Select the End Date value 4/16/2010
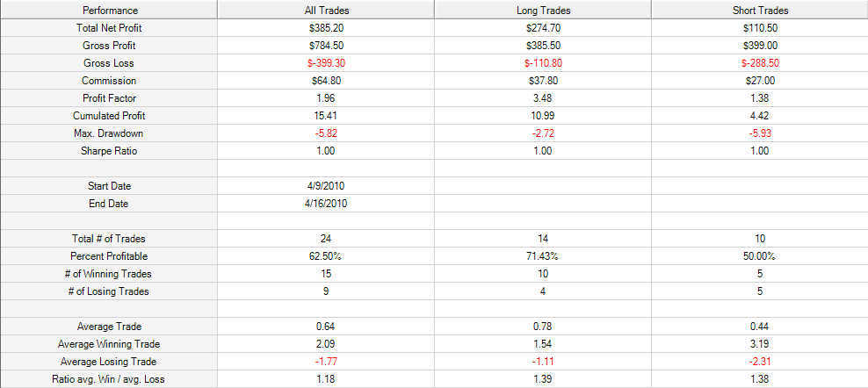This screenshot has width=868, height=388. pos(325,204)
